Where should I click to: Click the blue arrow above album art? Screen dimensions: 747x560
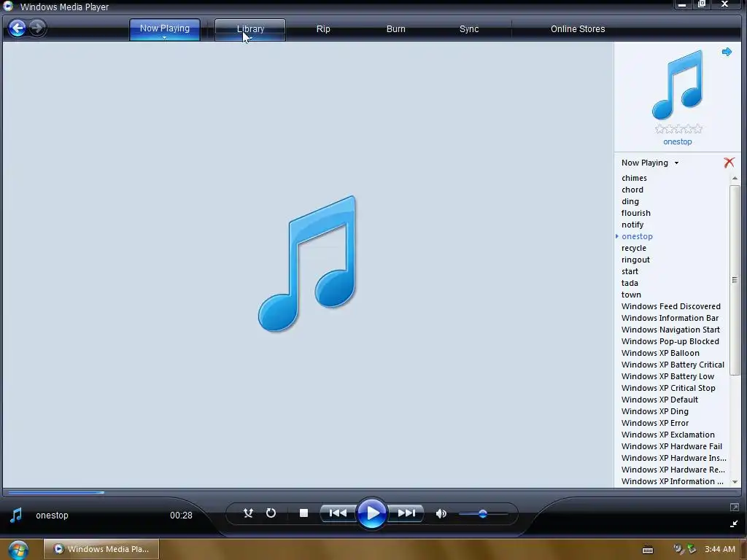point(727,52)
